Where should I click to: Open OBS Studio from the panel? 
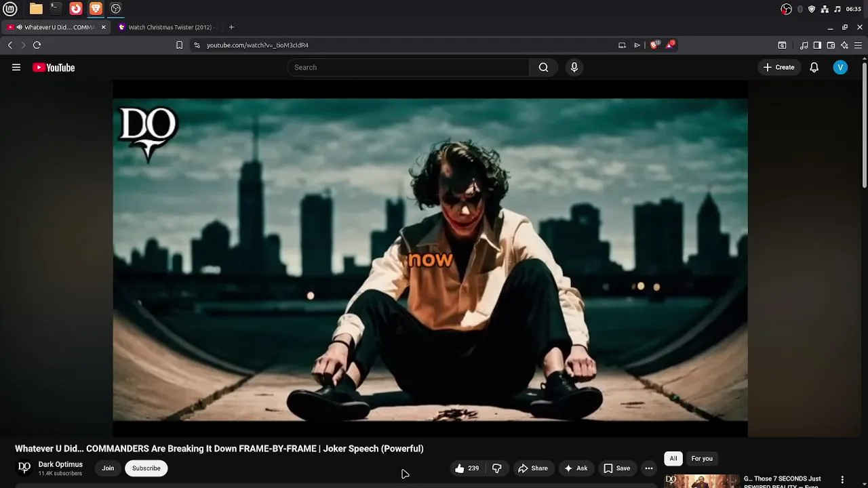116,9
